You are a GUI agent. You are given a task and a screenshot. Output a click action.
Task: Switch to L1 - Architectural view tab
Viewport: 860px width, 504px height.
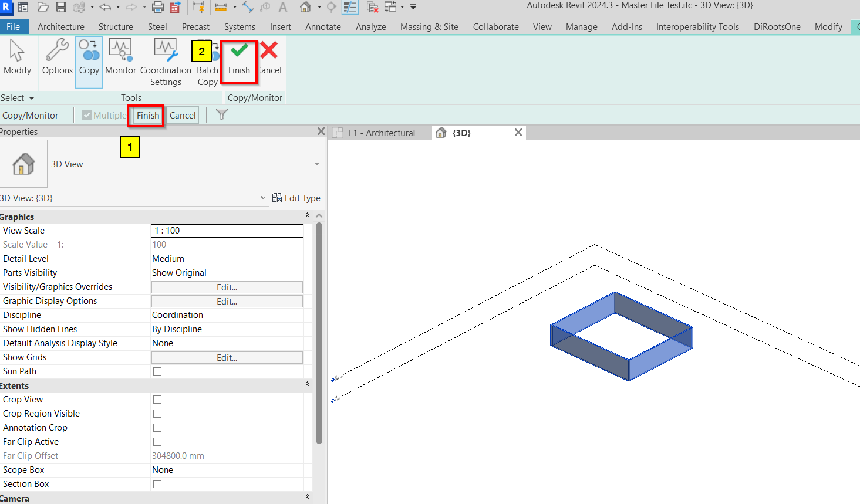pyautogui.click(x=381, y=133)
